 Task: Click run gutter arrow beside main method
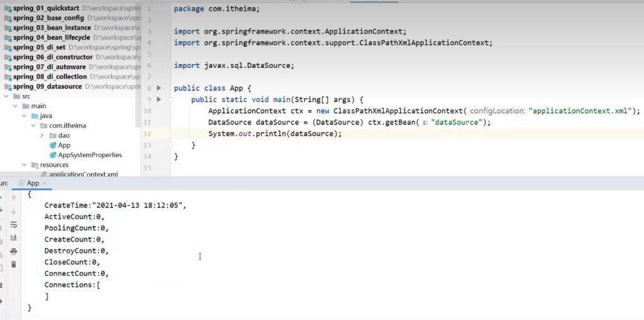coord(158,99)
